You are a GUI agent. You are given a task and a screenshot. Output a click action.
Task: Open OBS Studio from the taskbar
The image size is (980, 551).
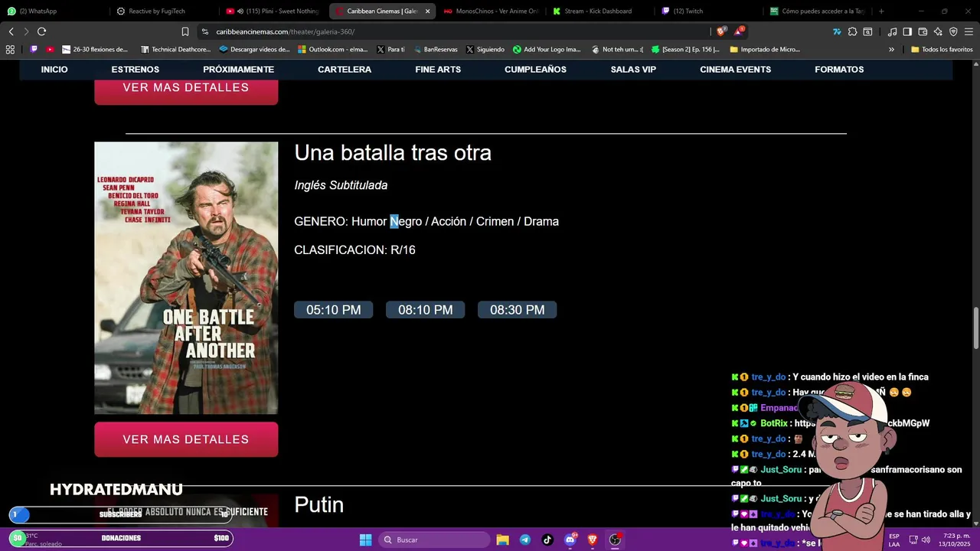point(615,540)
